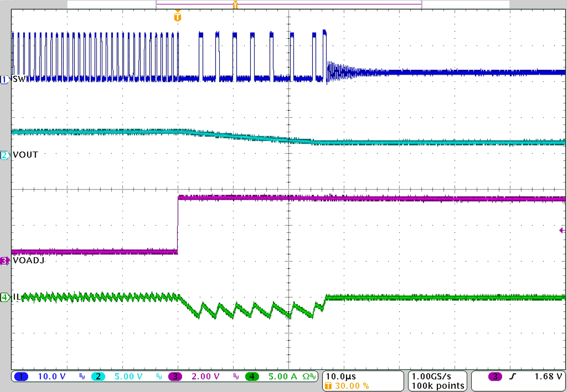This screenshot has height=392, width=567.
Task: Select the channel 2 VOUT ground marker
Action: 5,155
